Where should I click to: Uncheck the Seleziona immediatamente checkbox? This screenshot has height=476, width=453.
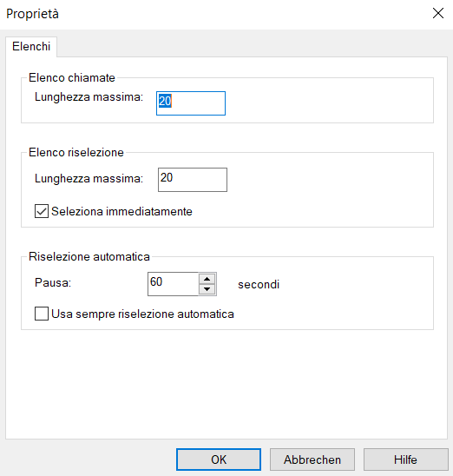42,211
